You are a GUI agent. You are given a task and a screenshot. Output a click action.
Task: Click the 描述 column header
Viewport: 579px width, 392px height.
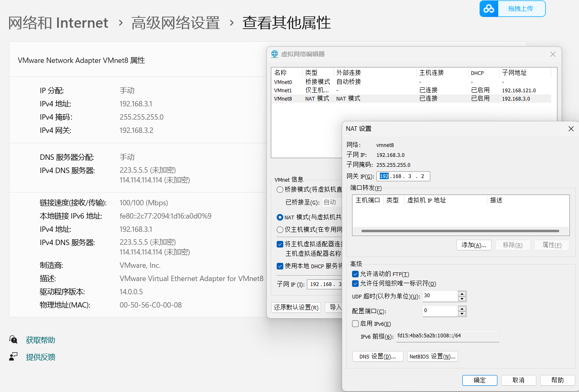528,200
